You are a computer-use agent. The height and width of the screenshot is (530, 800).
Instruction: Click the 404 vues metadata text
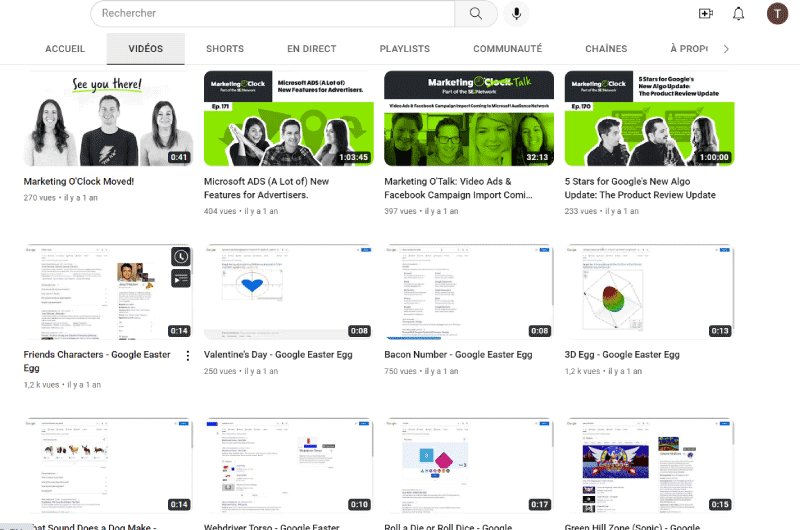(220, 211)
